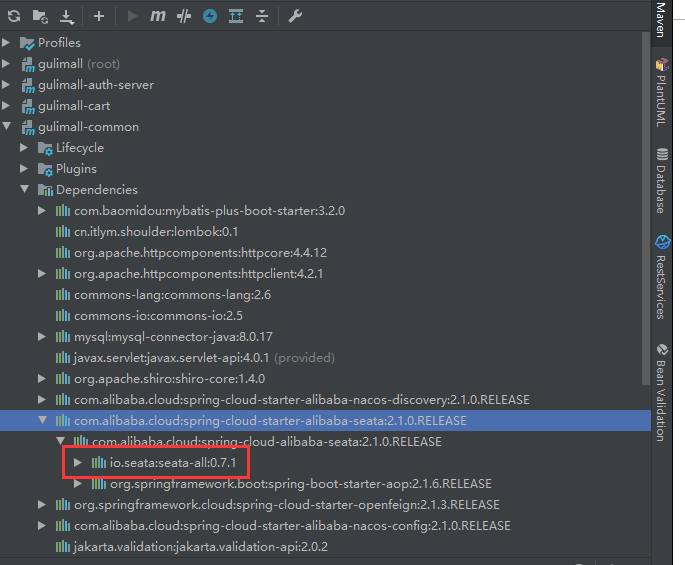Select commons-lang:commons-lang:2.6 row
The image size is (685, 565).
coord(325,295)
